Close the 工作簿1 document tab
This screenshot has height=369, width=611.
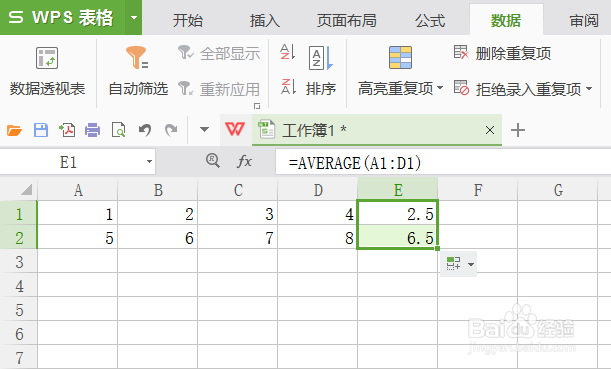coord(490,130)
